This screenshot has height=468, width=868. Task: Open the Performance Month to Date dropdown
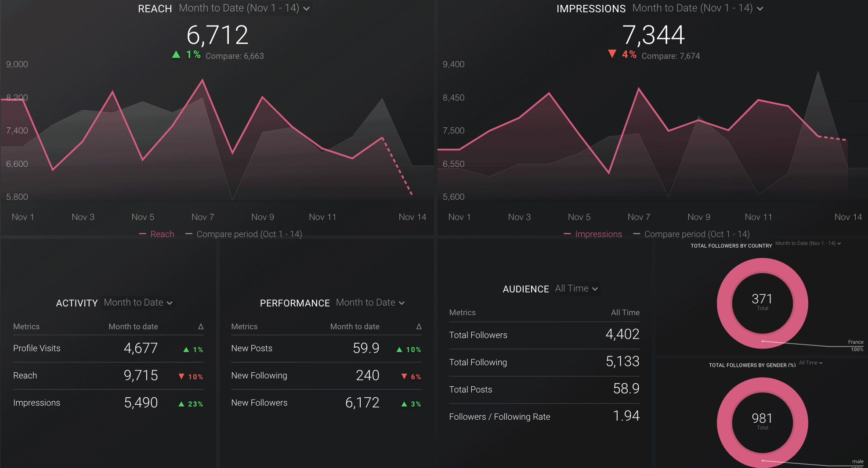click(369, 302)
